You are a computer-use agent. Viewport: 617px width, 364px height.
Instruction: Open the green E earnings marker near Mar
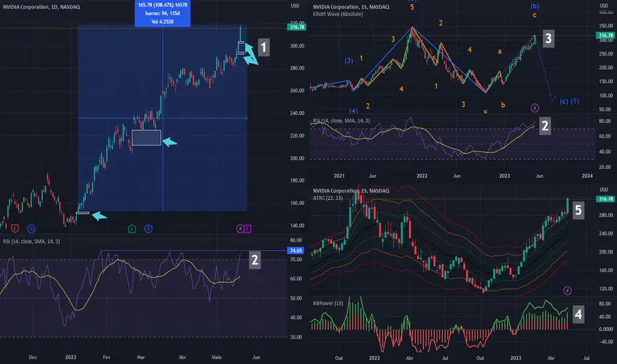coord(132,228)
